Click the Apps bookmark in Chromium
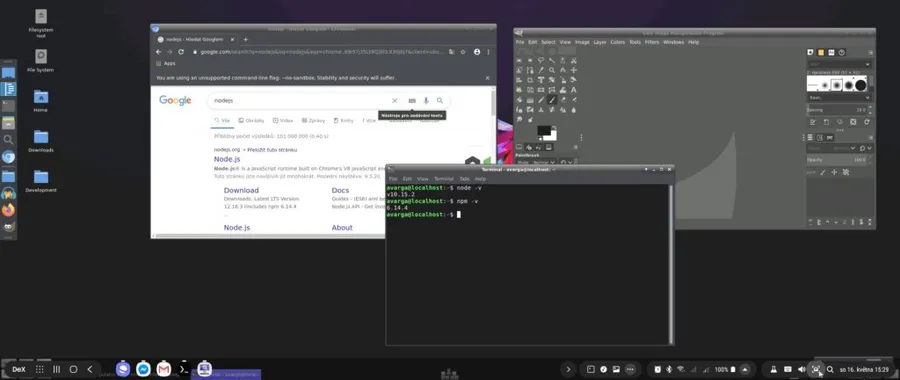This screenshot has height=380, width=900. 165,63
